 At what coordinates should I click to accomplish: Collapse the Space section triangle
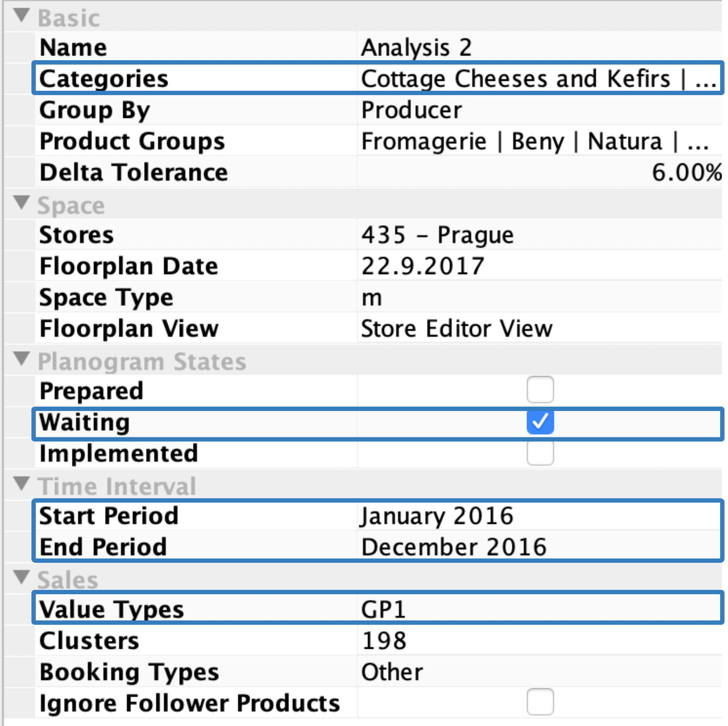pyautogui.click(x=21, y=203)
